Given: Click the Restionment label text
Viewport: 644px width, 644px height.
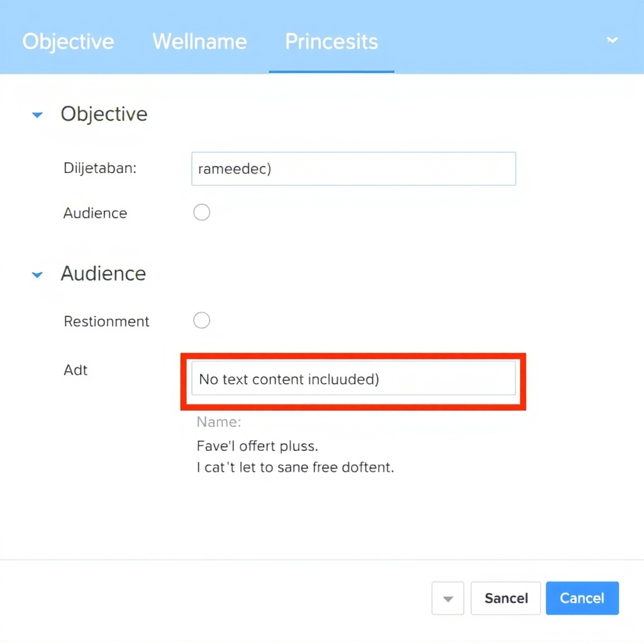Looking at the screenshot, I should click(106, 321).
